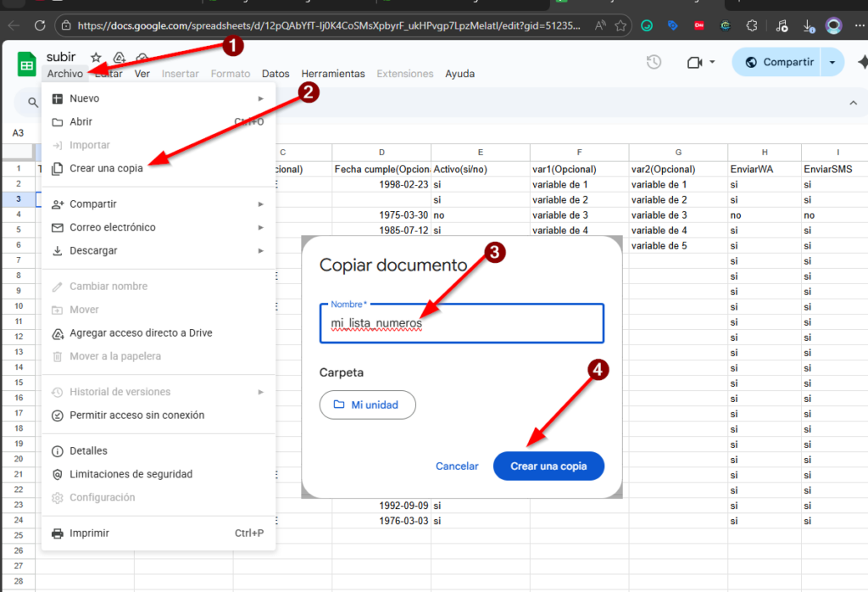Click the Gemini sparkle icon
868x592 pixels.
click(x=863, y=62)
